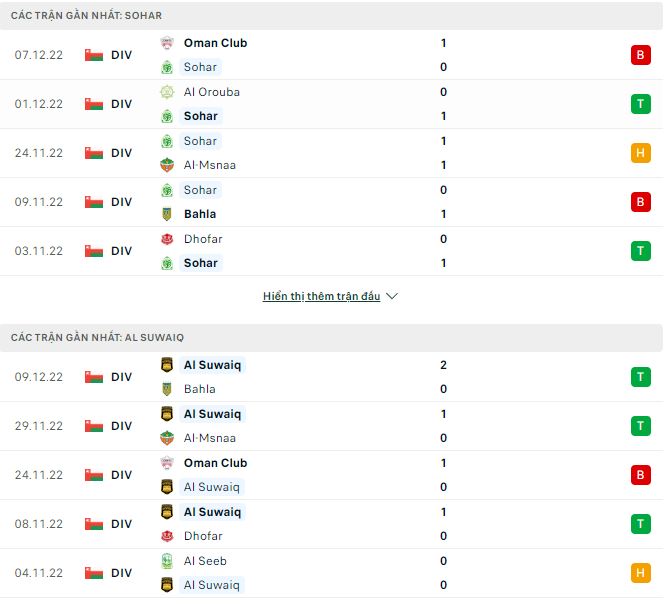
Task: Open the 'Hiển thị thêm trận đấu' link
Action: 321,297
